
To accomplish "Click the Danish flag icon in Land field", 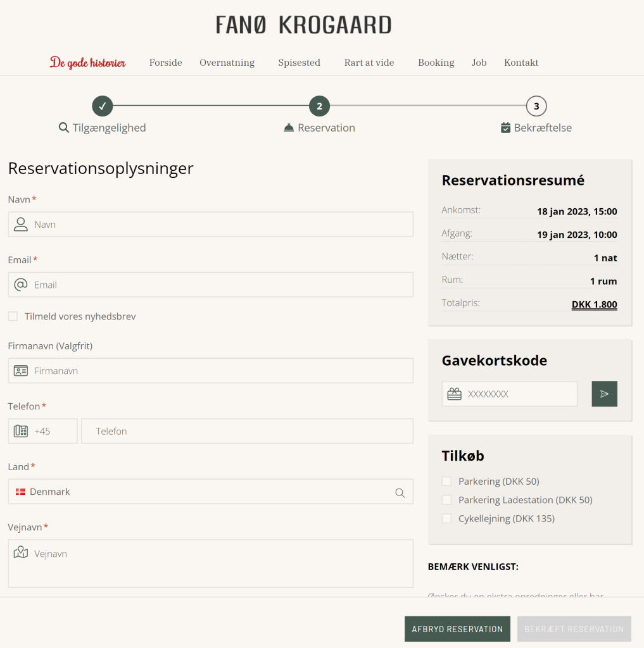I will pyautogui.click(x=21, y=492).
